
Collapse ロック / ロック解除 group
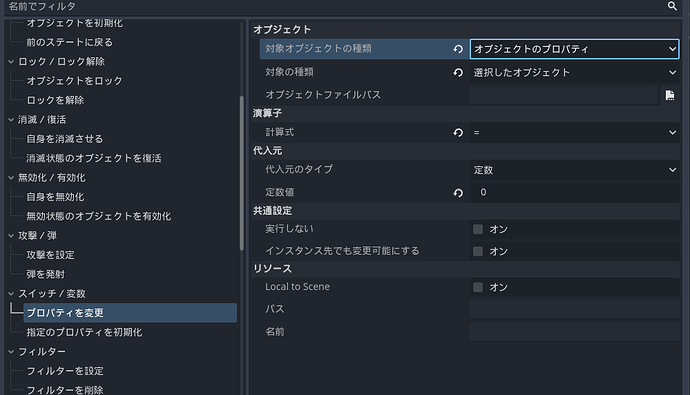[x=11, y=62]
